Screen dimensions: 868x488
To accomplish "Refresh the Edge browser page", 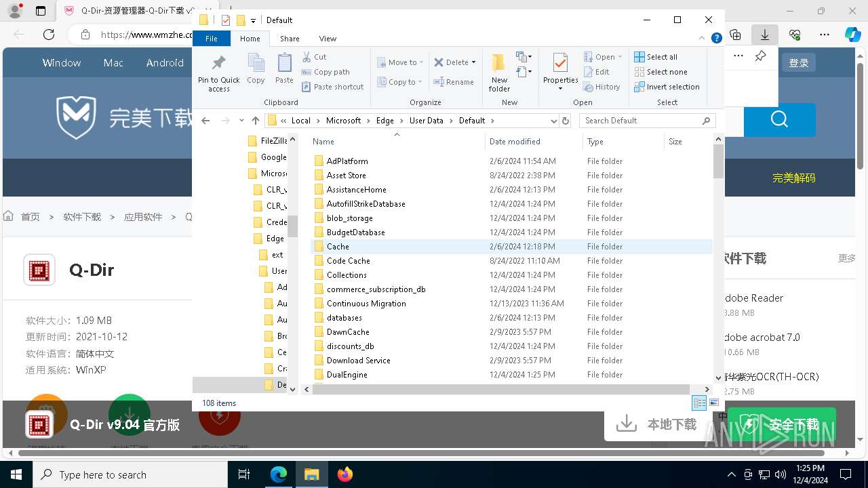I will point(49,34).
